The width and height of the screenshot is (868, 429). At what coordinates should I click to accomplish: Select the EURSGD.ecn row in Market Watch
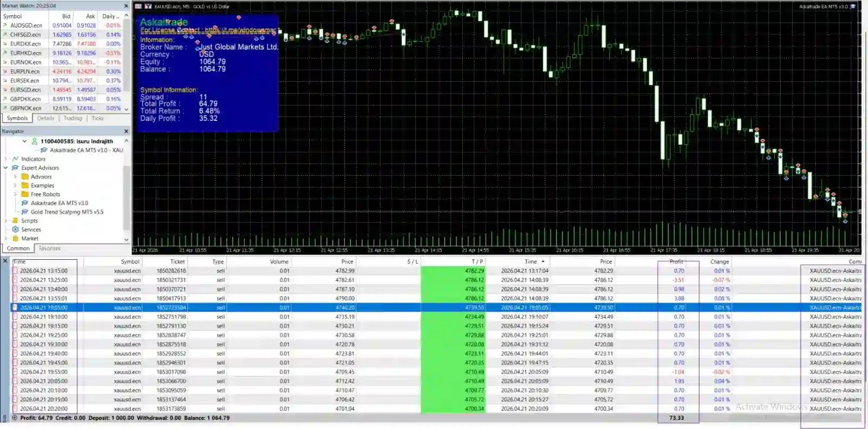25,90
